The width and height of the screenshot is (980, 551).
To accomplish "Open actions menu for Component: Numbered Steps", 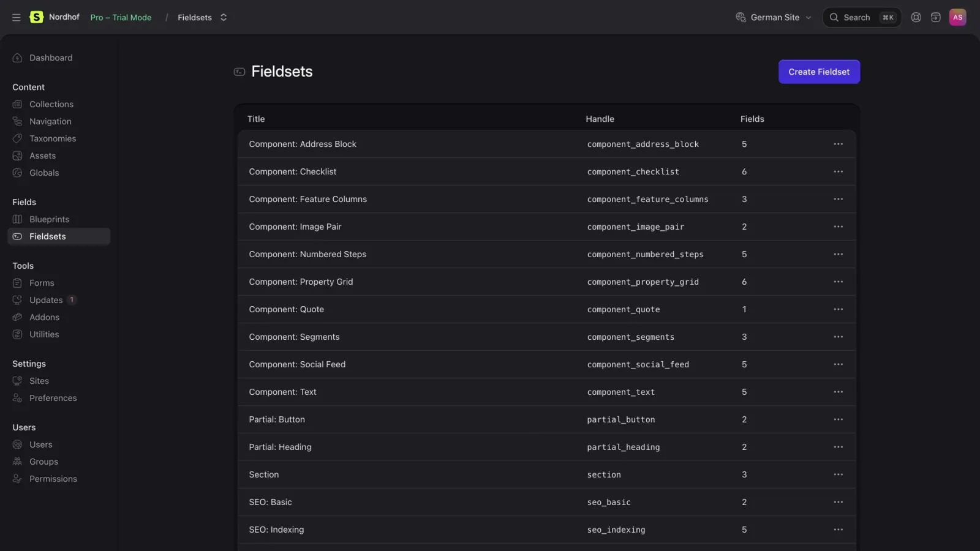I will point(838,254).
